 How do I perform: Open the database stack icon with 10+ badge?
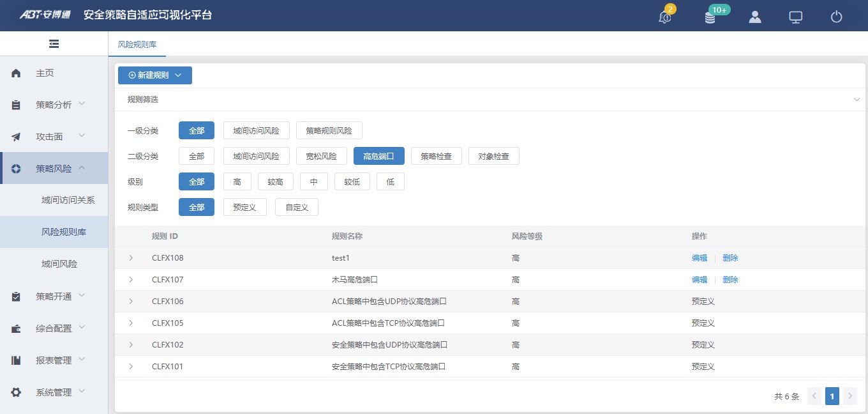[x=710, y=17]
